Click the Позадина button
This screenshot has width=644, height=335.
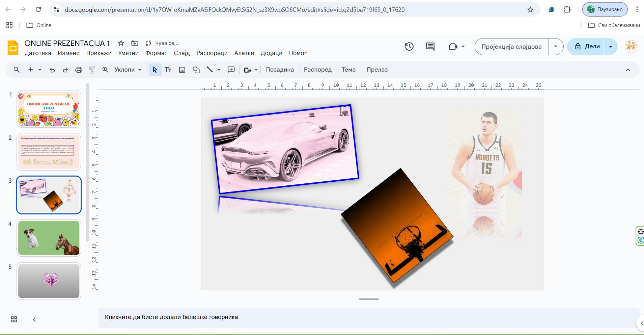[x=280, y=70]
